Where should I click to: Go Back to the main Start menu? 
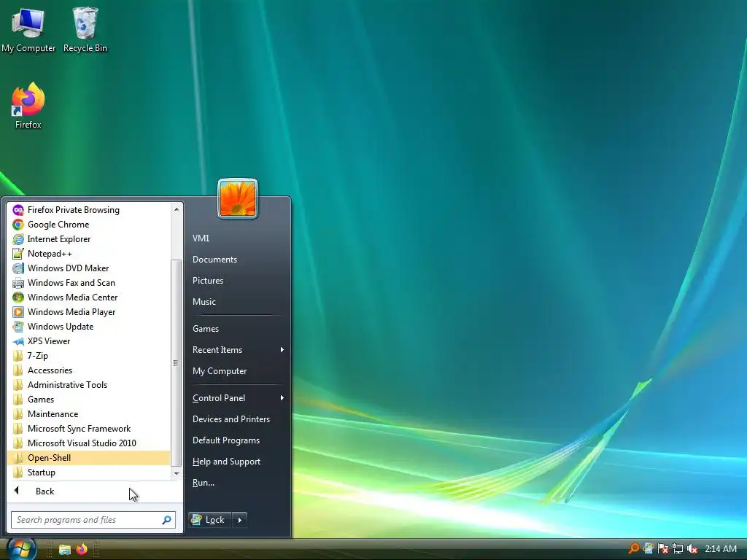point(96,491)
